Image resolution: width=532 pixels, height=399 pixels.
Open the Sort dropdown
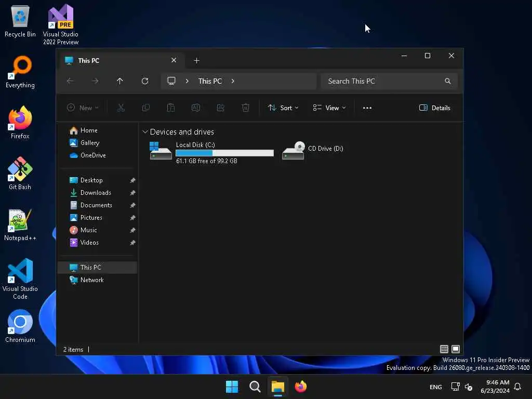click(283, 108)
